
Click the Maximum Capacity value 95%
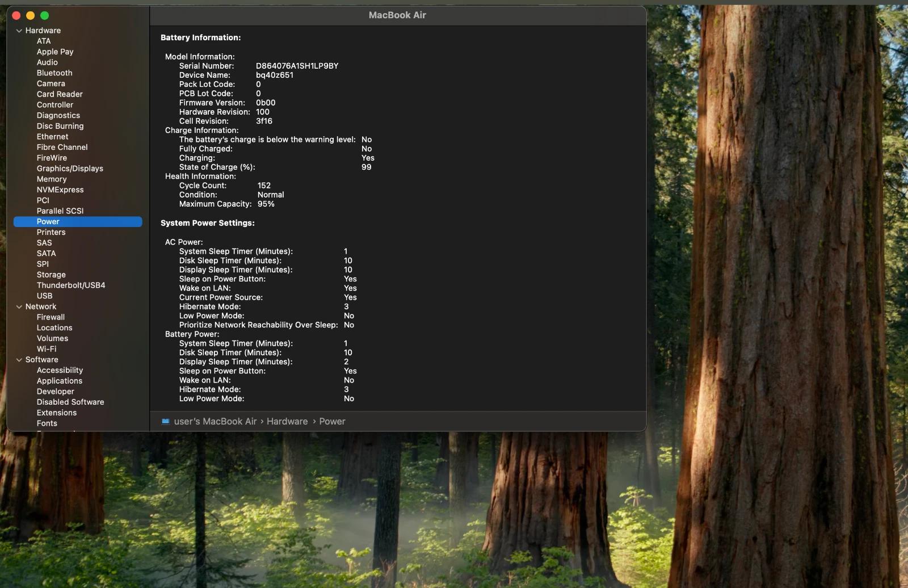[266, 204]
